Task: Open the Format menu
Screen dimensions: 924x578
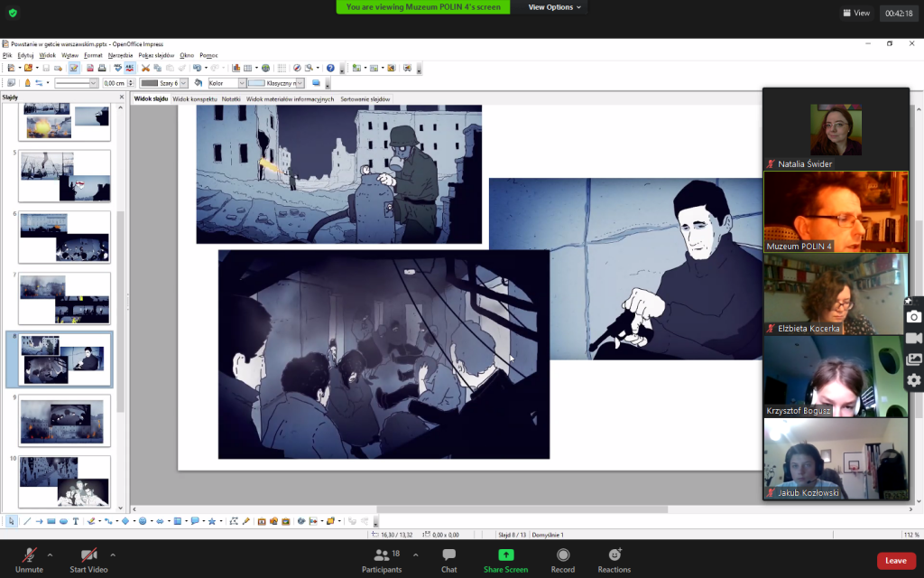Action: 93,55
